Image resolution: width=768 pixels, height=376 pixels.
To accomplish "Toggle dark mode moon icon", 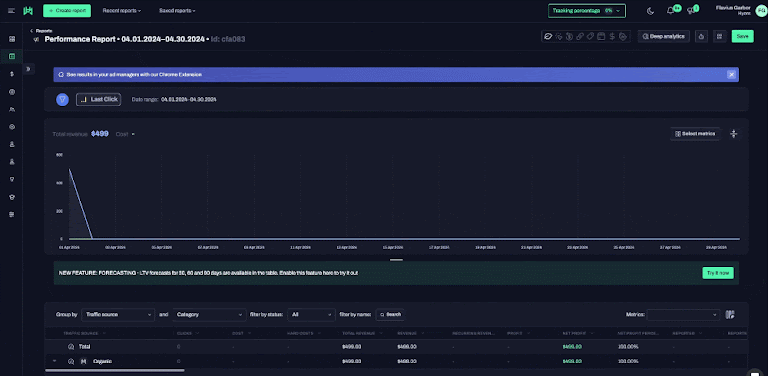I will point(650,11).
